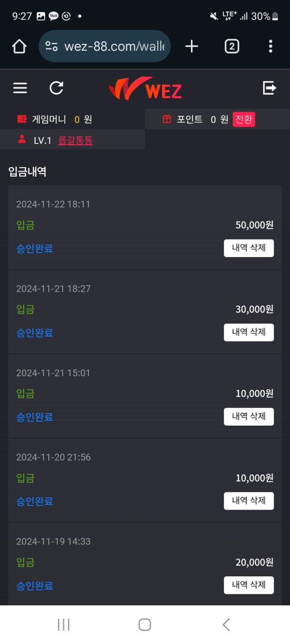This screenshot has width=290, height=644.
Task: Open browser three-dot menu
Action: point(270,46)
